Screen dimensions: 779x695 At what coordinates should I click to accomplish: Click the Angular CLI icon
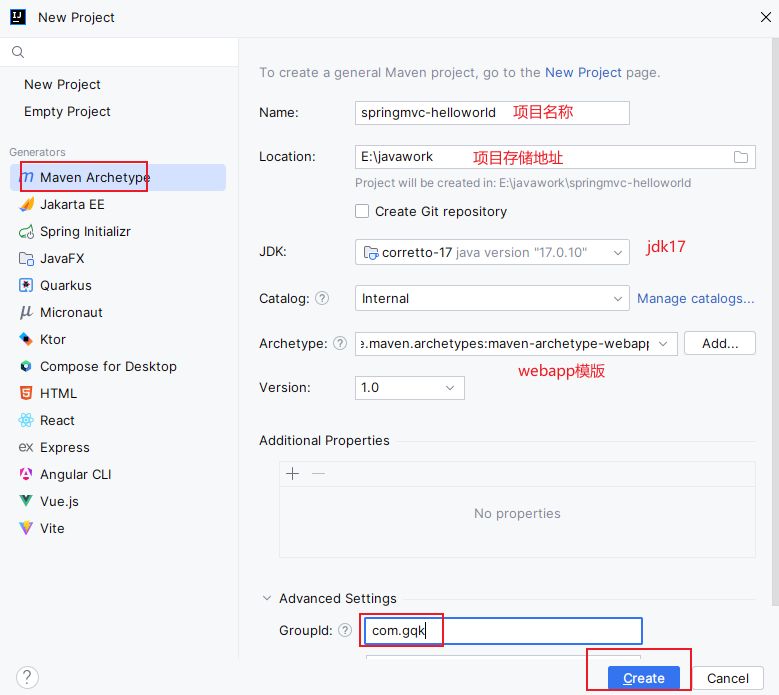[26, 474]
